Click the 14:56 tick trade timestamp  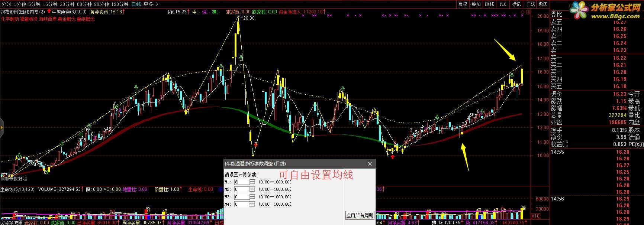click(x=557, y=199)
